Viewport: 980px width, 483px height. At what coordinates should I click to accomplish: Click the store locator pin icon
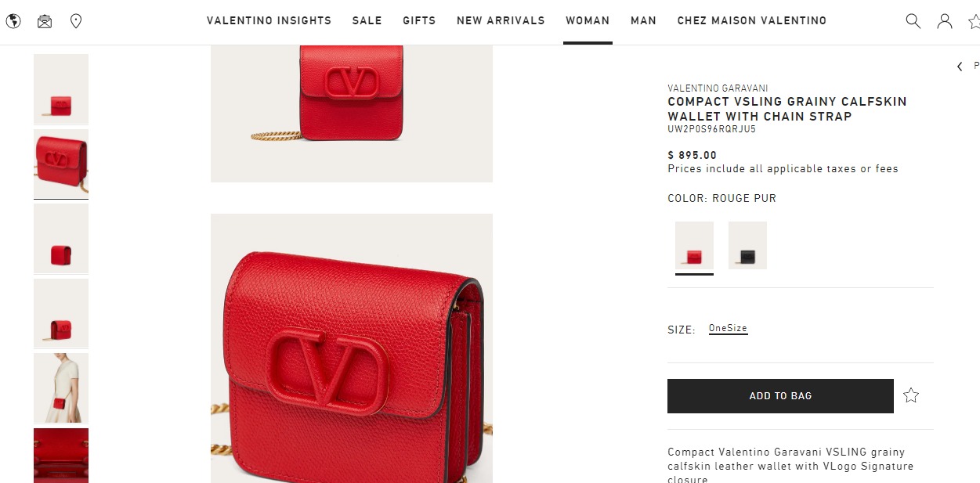76,21
